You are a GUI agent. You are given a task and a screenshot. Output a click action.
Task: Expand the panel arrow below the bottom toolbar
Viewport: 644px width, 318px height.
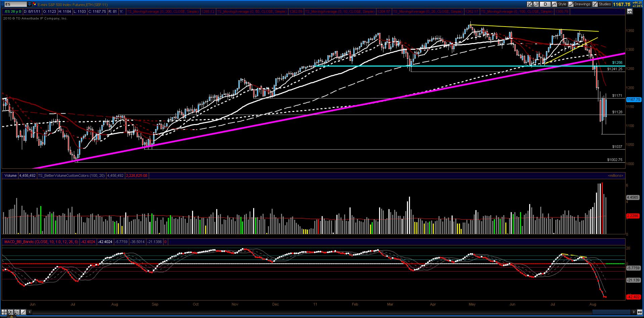12,316
